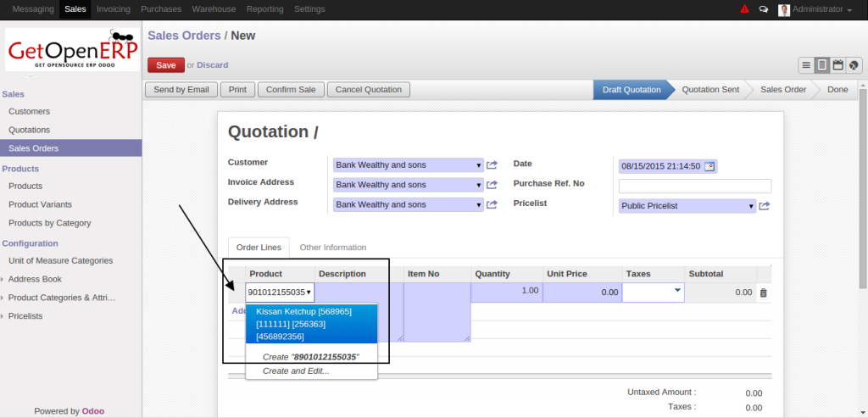The image size is (868, 418).
Task: Click the red Save button
Action: [165, 65]
